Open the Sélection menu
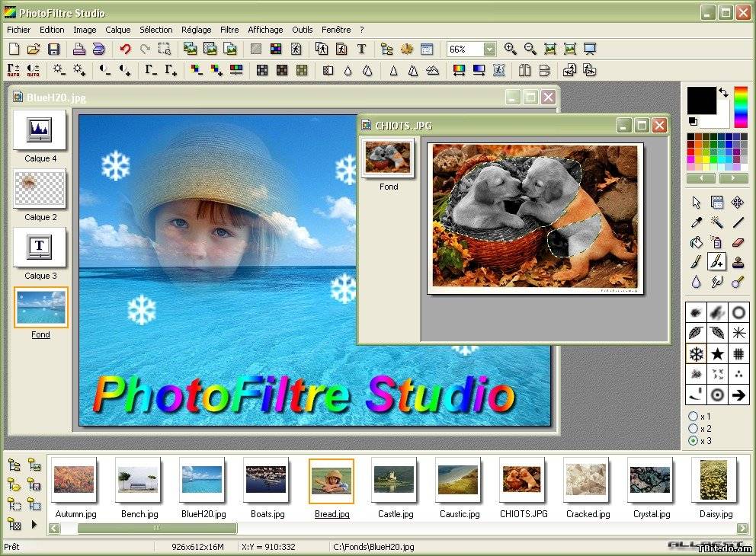Viewport: 756px width, 556px height. (155, 30)
